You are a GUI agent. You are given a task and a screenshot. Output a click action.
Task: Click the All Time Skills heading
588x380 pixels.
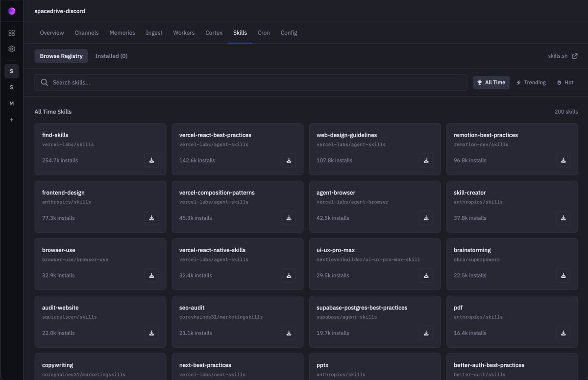53,112
